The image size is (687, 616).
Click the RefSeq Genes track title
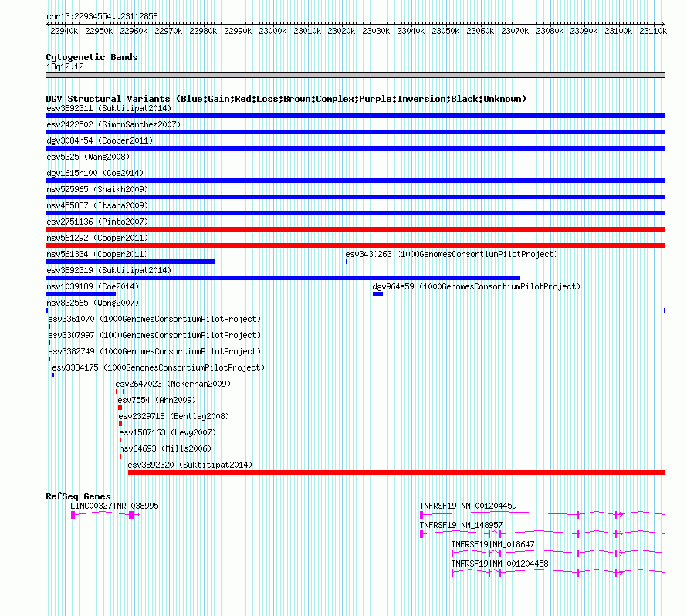click(78, 496)
